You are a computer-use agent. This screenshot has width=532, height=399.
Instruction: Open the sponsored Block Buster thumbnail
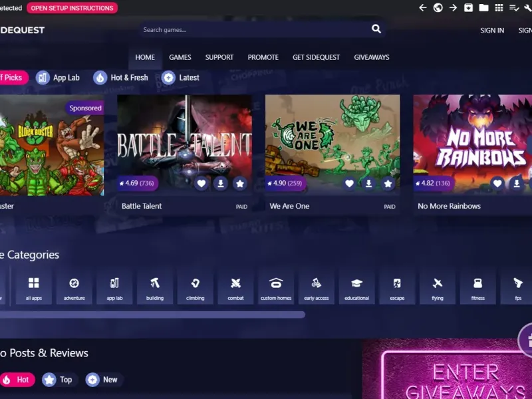click(x=52, y=145)
